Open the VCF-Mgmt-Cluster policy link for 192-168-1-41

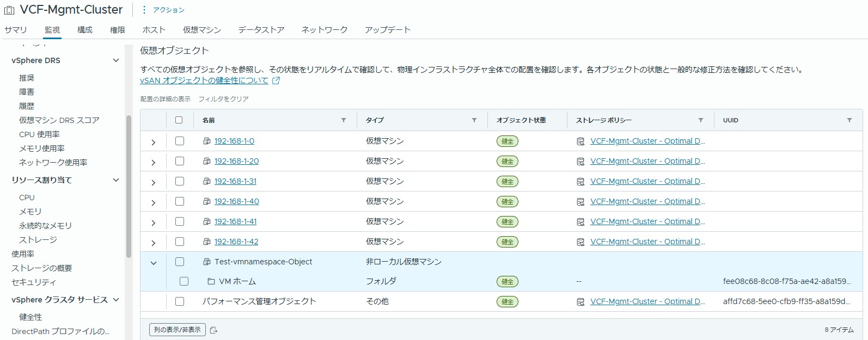coord(647,221)
